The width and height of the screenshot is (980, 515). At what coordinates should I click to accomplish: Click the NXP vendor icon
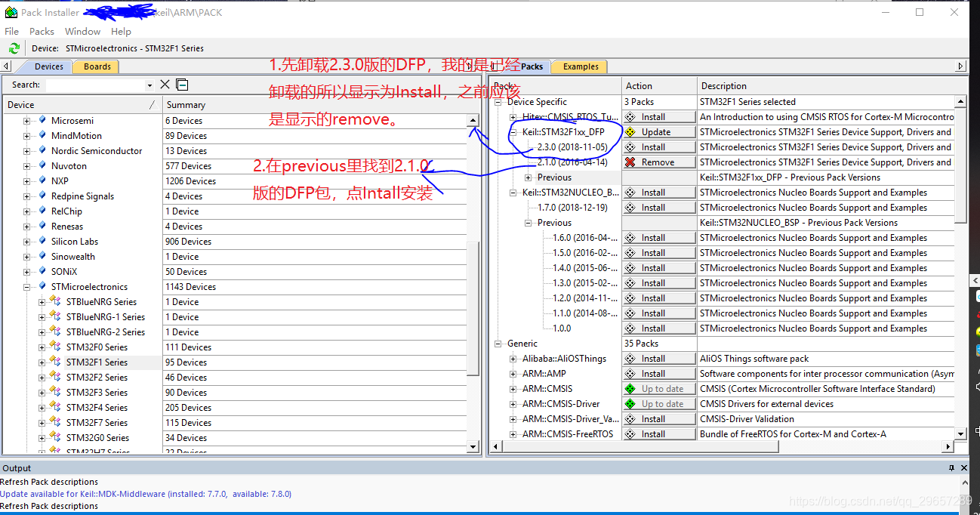tap(42, 181)
